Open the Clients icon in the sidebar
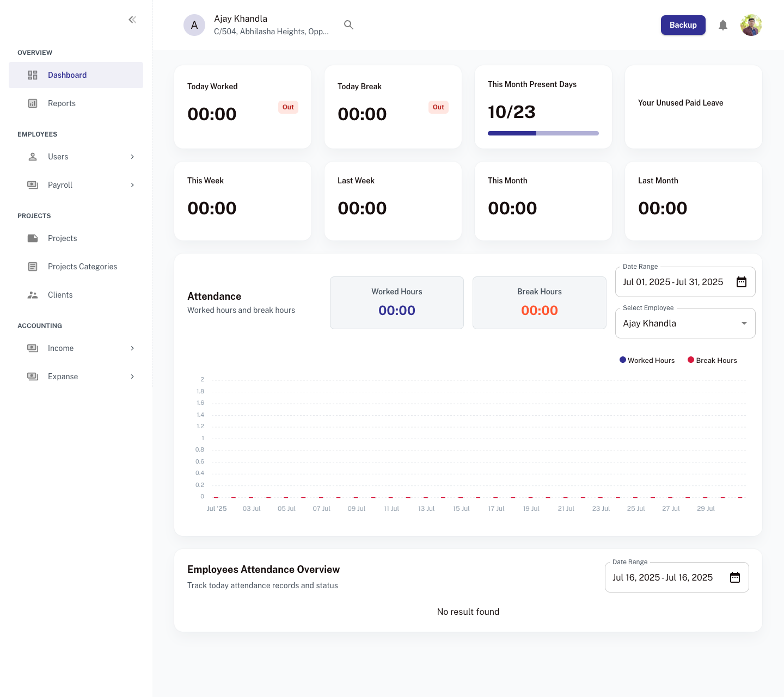784x697 pixels. [x=33, y=295]
